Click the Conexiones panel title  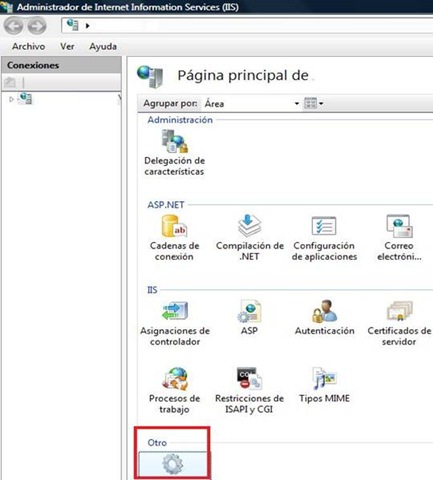[33, 65]
